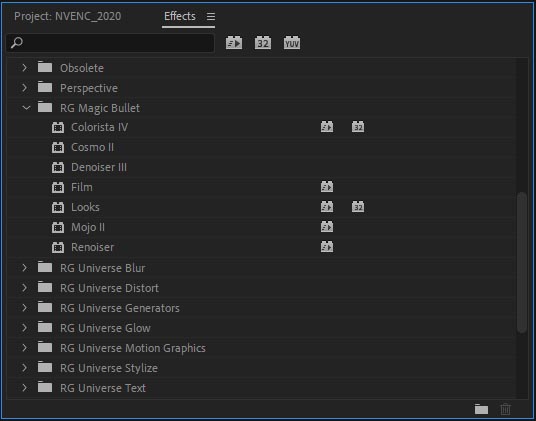Click the Mojo II effect icon
The height and width of the screenshot is (421, 536).
58,227
